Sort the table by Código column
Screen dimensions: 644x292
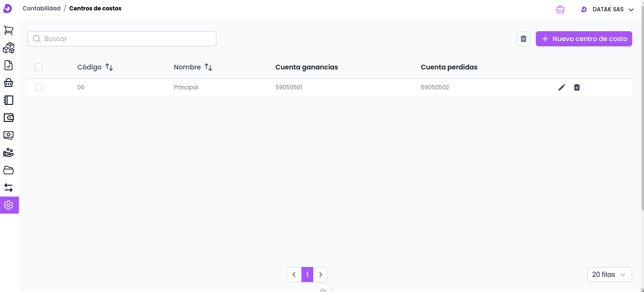[109, 67]
